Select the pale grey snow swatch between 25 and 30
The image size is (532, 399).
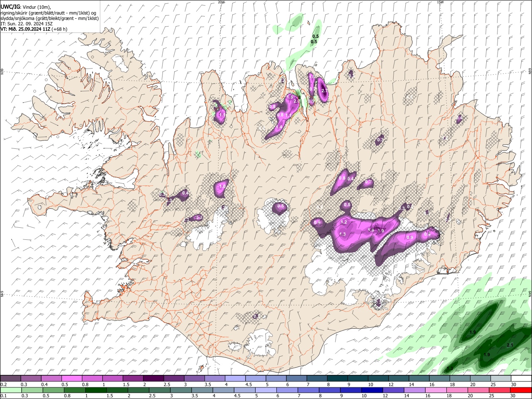click(x=500, y=378)
